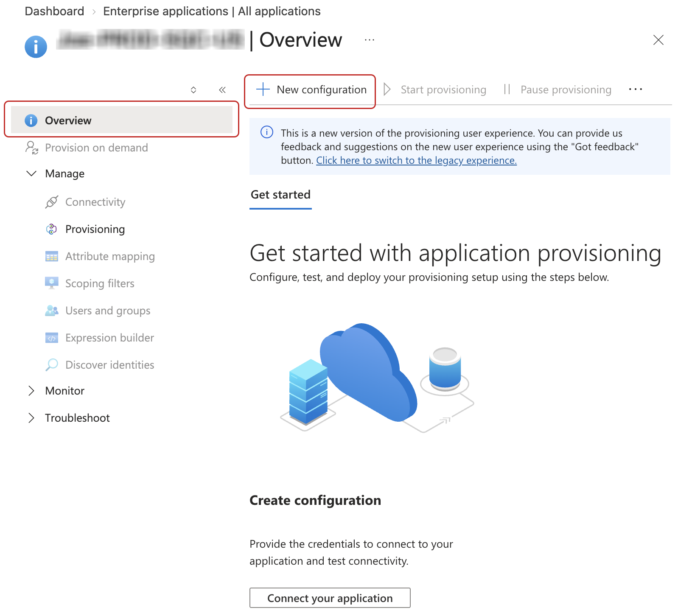Open the Provisioning page
Image resolution: width=678 pixels, height=616 pixels.
95,229
